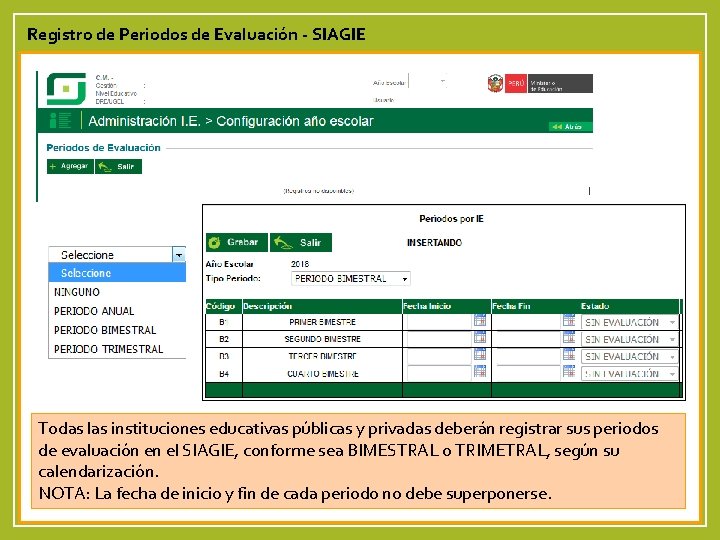Image resolution: width=720 pixels, height=540 pixels.
Task: Open calendar for SEGUNDO BIMESTRE Fecha Inicio
Action: [x=479, y=338]
